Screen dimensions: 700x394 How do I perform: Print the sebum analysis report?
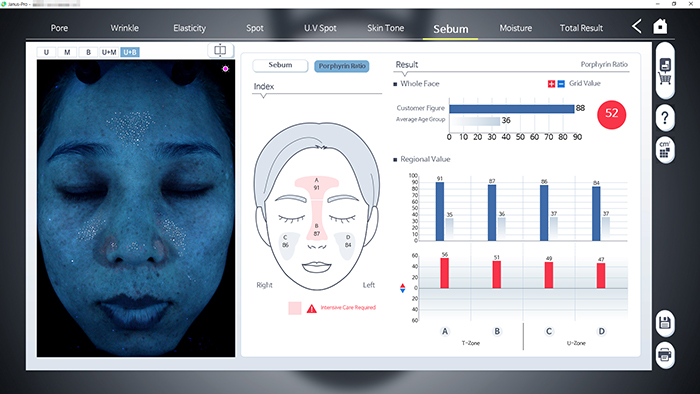(x=665, y=355)
